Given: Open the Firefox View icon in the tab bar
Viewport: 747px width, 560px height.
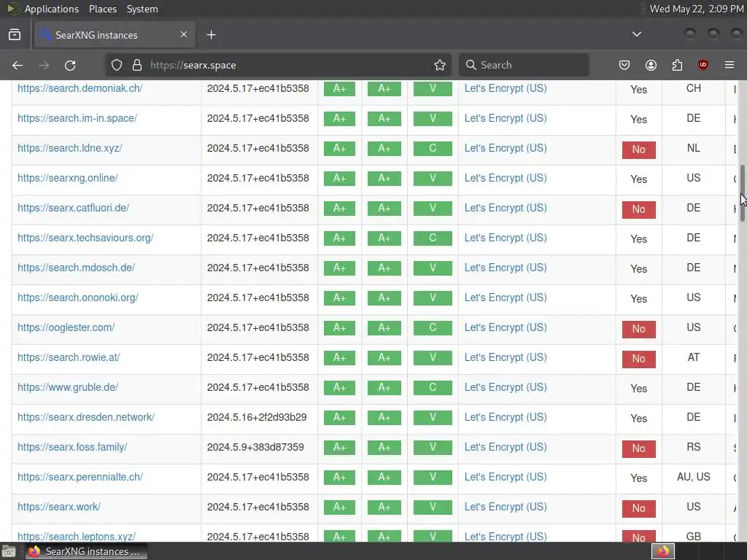Looking at the screenshot, I should point(15,35).
